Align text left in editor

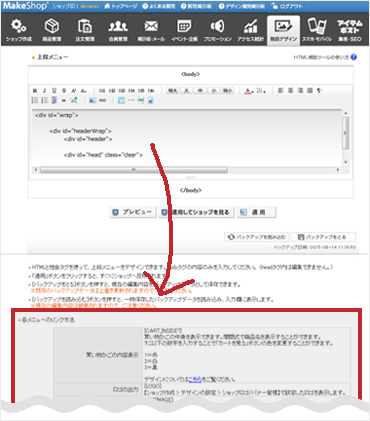coord(281,91)
